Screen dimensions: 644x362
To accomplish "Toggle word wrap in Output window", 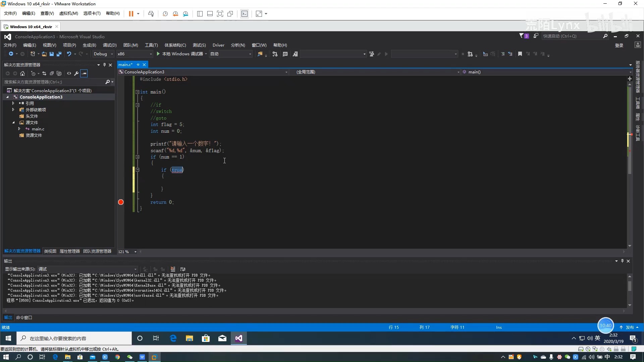I will click(x=183, y=269).
